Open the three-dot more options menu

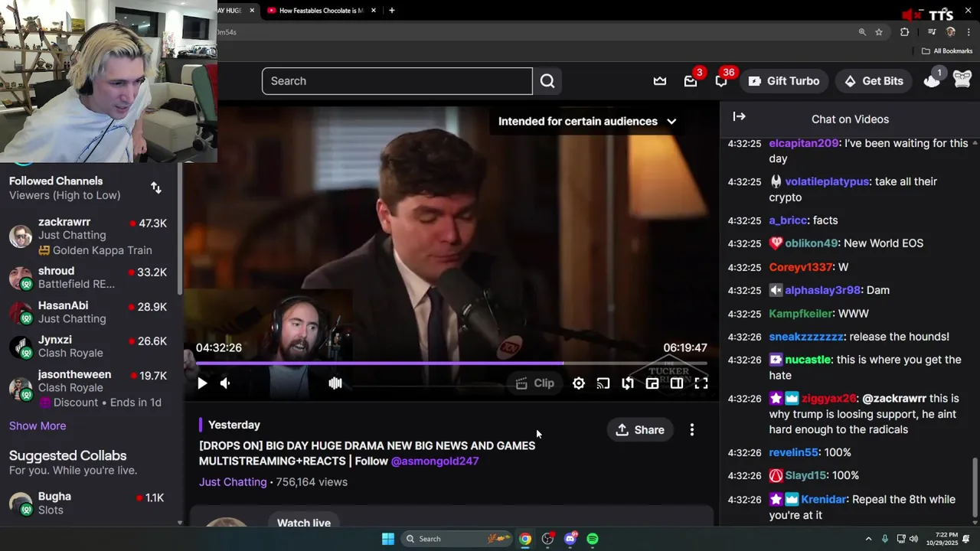[692, 430]
